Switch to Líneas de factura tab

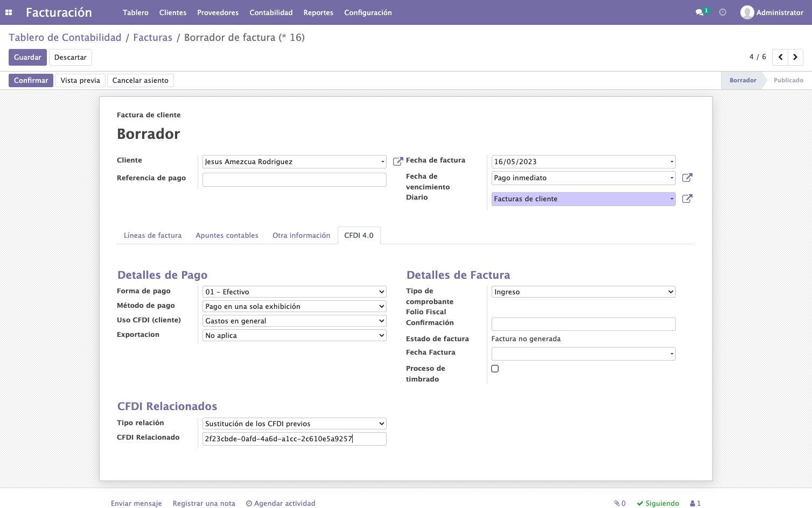(x=152, y=236)
